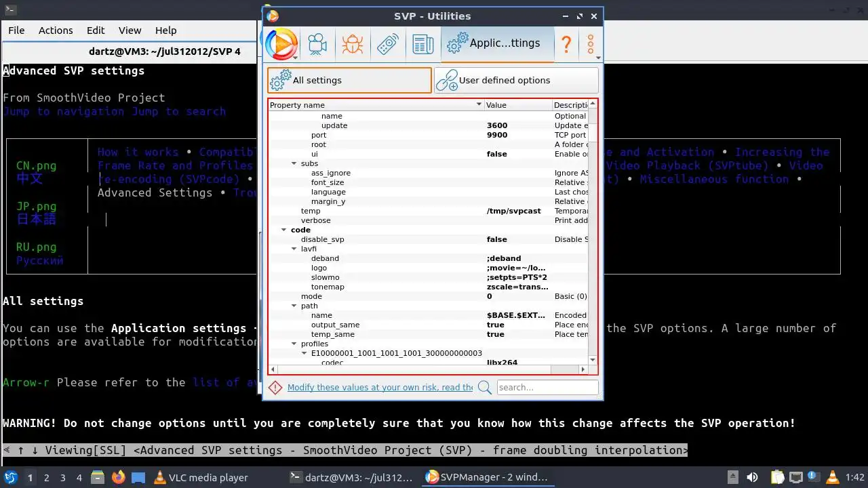This screenshot has height=488, width=868.
Task: Select the verbose property row
Action: coord(428,220)
